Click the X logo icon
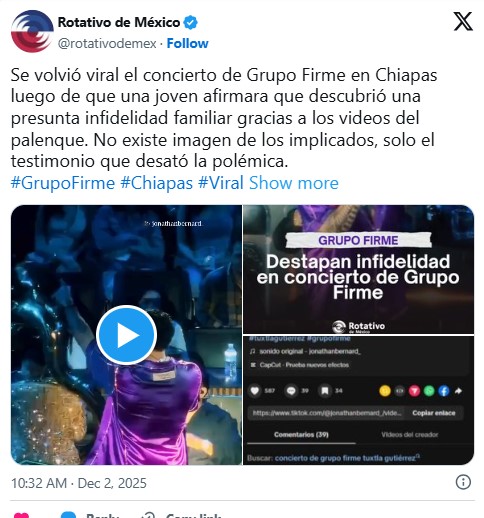This screenshot has height=518, width=484. coord(463,21)
